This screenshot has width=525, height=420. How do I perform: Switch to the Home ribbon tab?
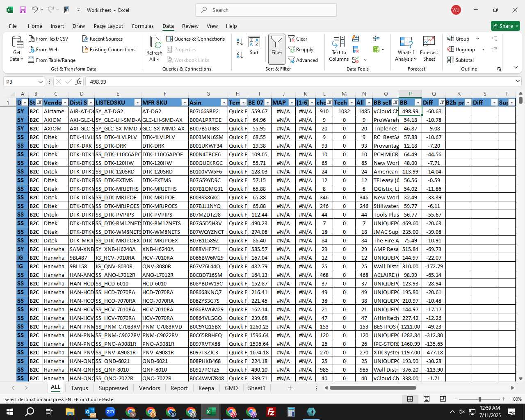click(35, 26)
